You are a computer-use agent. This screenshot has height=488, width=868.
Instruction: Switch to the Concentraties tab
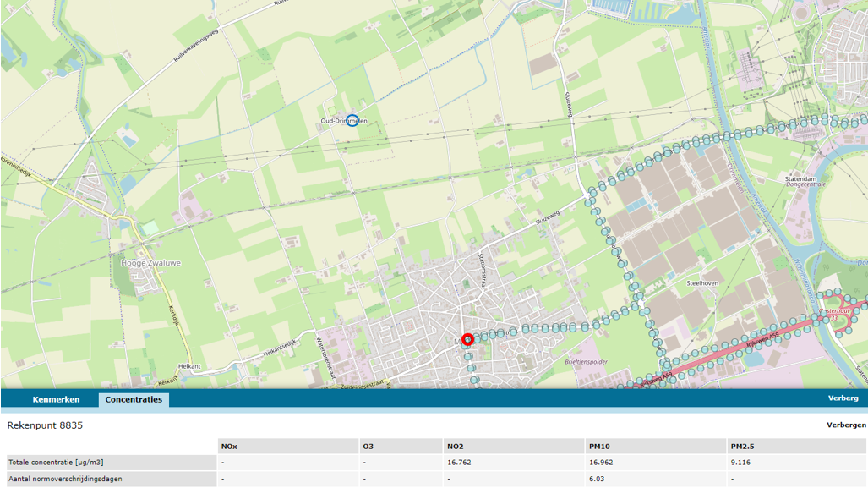coord(134,399)
